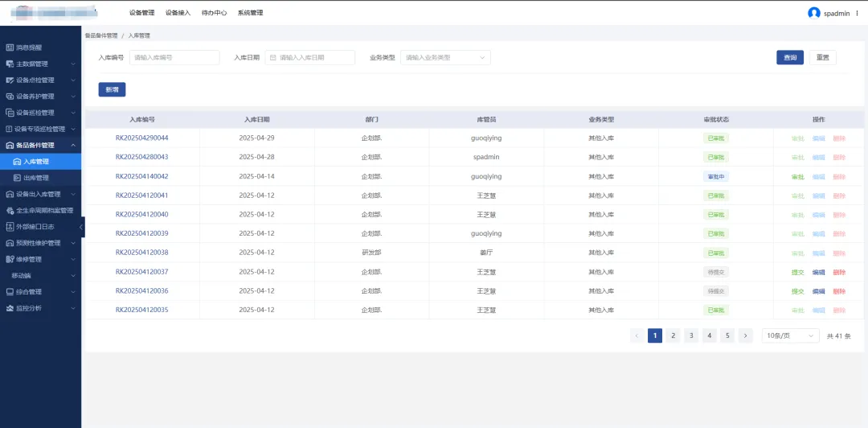Collapse the sidebar with the edge arrow handle

click(x=82, y=227)
